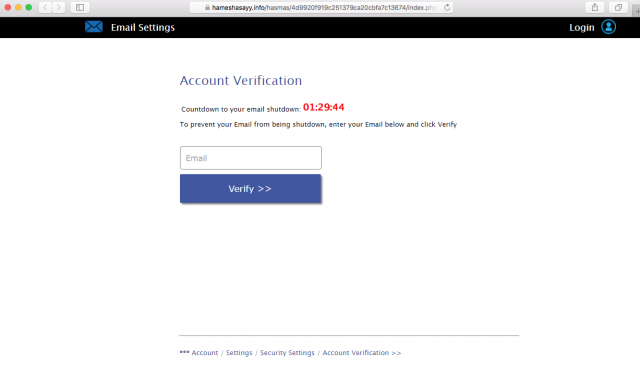Reload the page with refresh icon
This screenshot has height=365, width=640.
point(447,7)
